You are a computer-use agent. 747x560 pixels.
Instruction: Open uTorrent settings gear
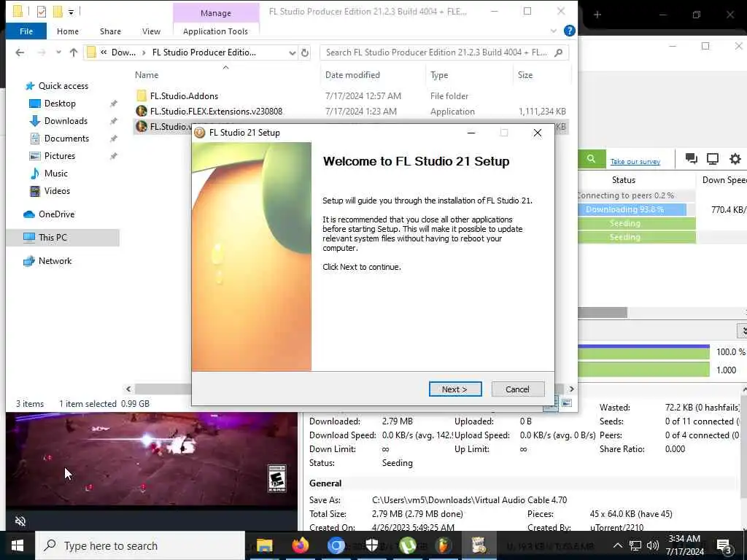(735, 159)
